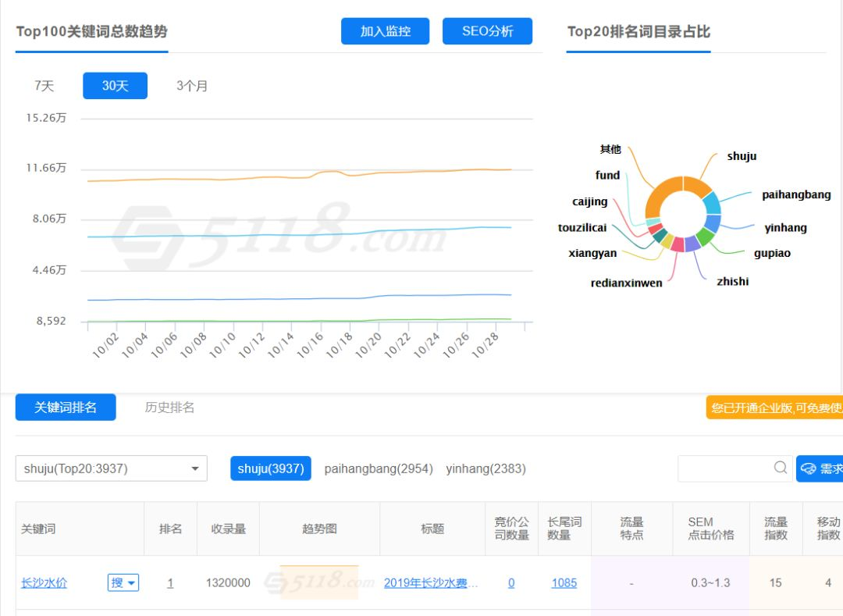Click the 加入监控 button

(x=385, y=31)
